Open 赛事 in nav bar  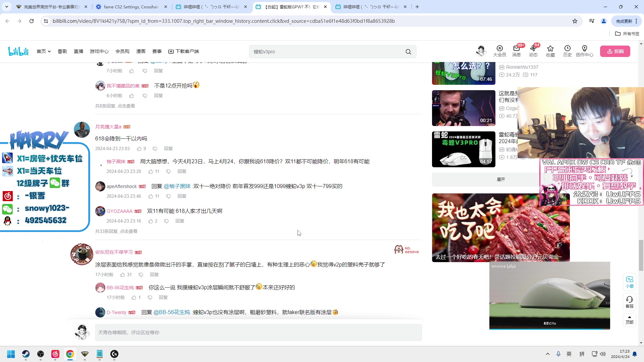[x=157, y=51]
